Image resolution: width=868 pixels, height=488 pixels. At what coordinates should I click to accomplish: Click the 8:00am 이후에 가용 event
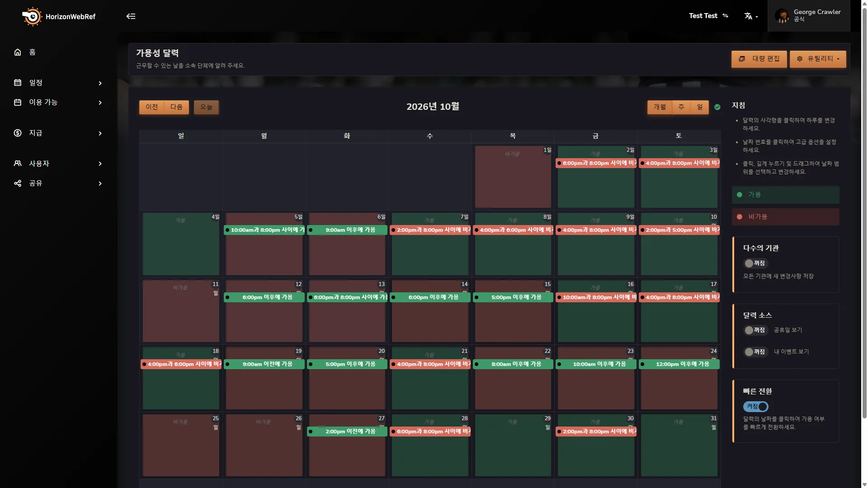[x=513, y=364]
